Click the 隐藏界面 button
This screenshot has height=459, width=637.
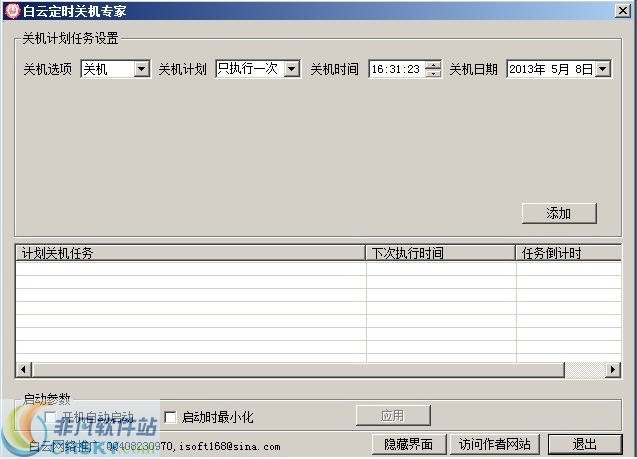[409, 444]
